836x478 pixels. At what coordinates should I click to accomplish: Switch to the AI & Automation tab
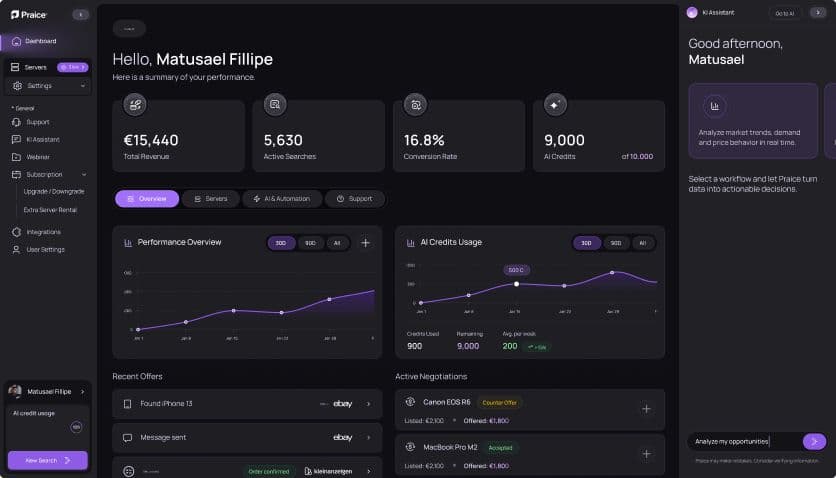(281, 199)
